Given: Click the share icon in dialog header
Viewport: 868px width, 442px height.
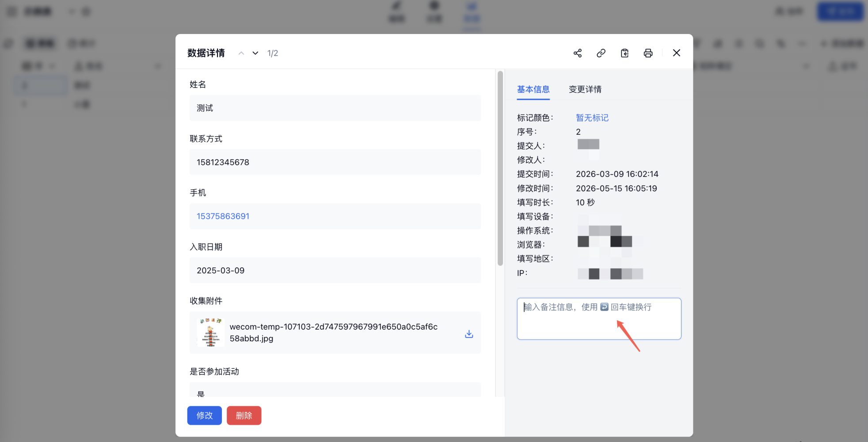Looking at the screenshot, I should (577, 53).
